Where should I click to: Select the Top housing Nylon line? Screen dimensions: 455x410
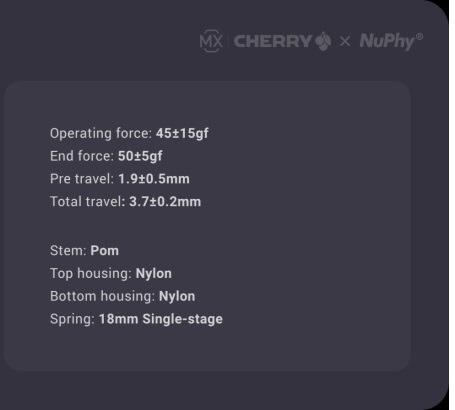coord(111,273)
